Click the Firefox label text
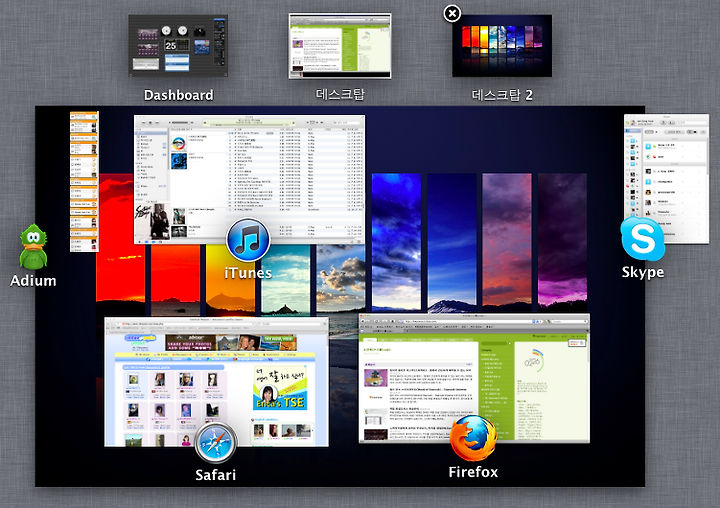 (x=473, y=472)
